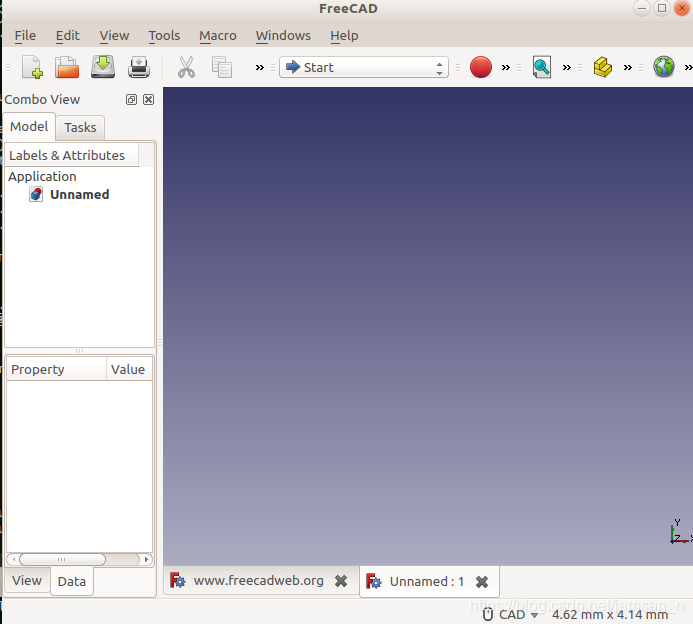This screenshot has height=624, width=693.
Task: Start macro recording with the red circle
Action: 481,67
